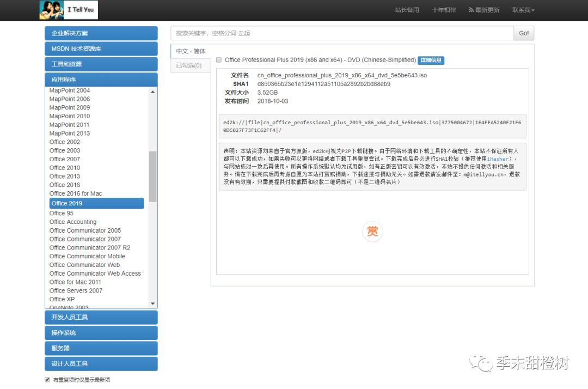Expand the 开发人员工具 category

(x=101, y=317)
